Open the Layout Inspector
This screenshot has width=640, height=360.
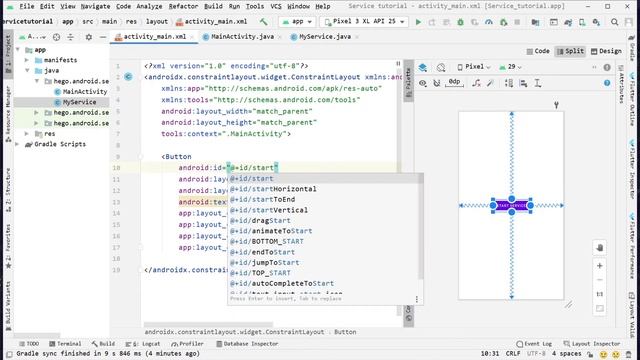pyautogui.click(x=591, y=344)
